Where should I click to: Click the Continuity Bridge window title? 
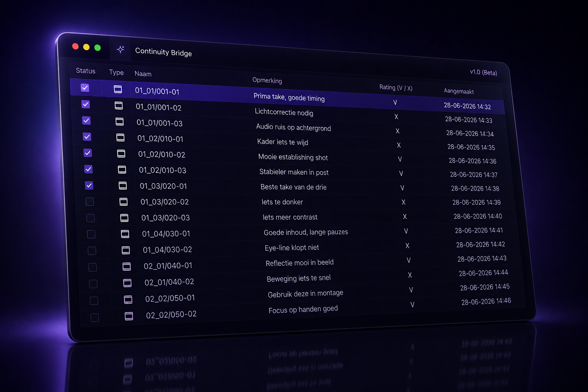[163, 52]
